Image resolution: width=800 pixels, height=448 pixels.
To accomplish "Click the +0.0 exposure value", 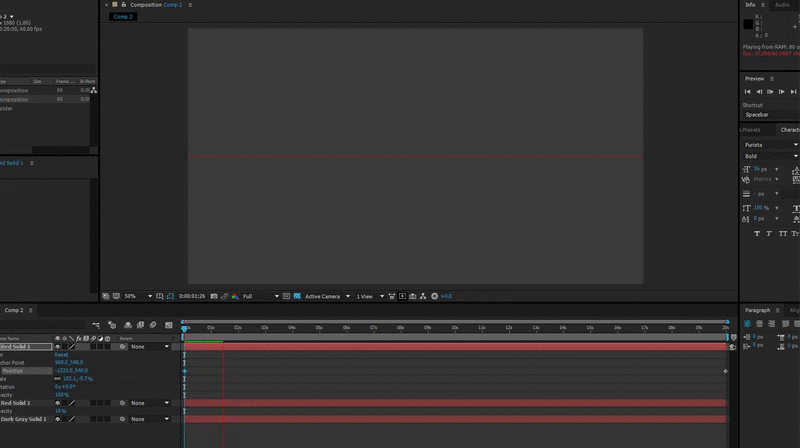I will click(446, 296).
